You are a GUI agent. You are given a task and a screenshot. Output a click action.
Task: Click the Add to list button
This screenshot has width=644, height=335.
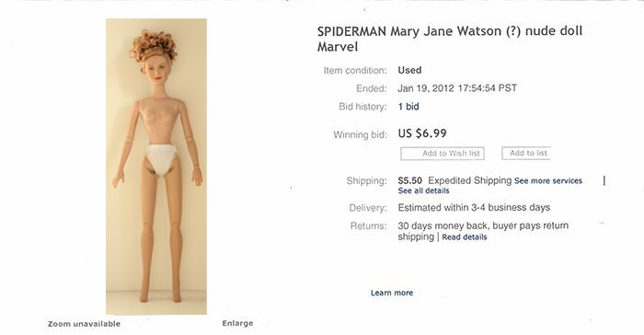click(525, 154)
